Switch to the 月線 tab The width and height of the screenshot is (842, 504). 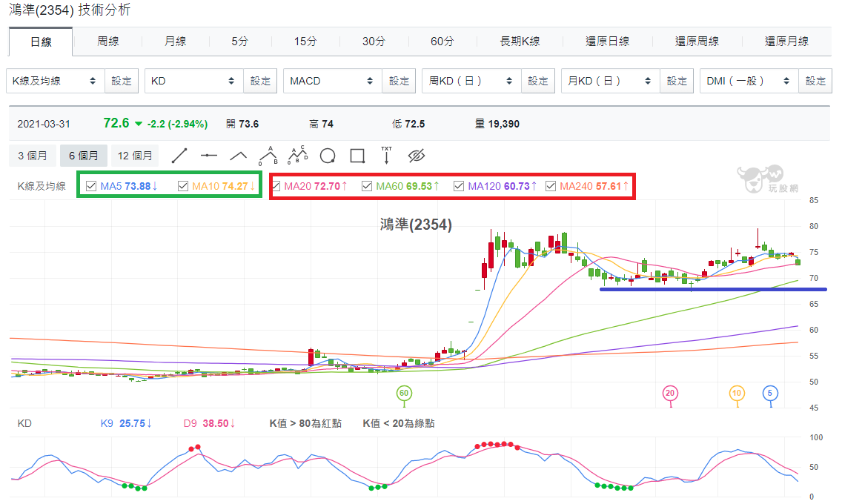click(x=175, y=42)
